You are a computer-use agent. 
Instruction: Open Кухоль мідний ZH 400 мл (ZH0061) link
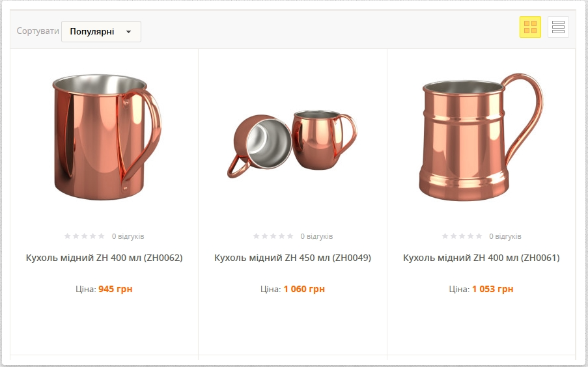coord(481,258)
